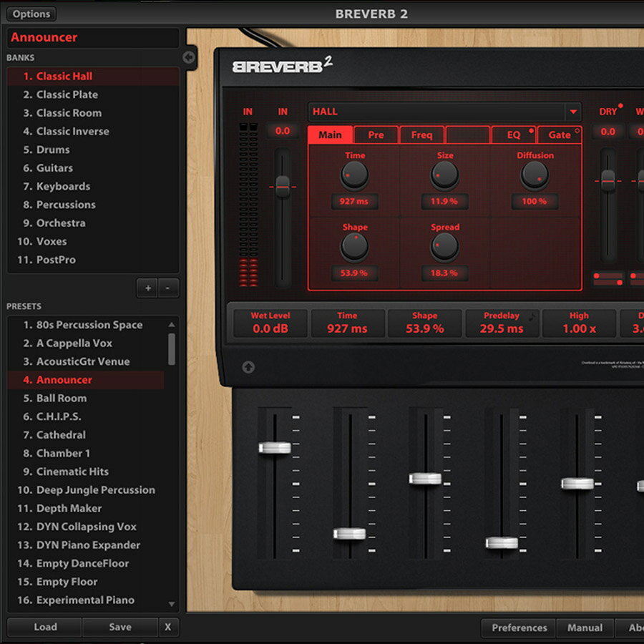Toggle the Gate enable indicator
Screen dimensions: 644x644
tap(577, 131)
